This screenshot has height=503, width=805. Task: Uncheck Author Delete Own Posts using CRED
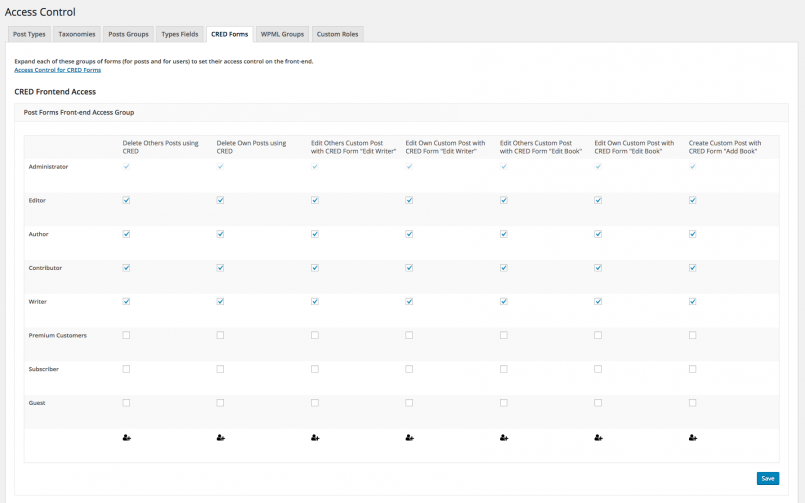[220, 234]
